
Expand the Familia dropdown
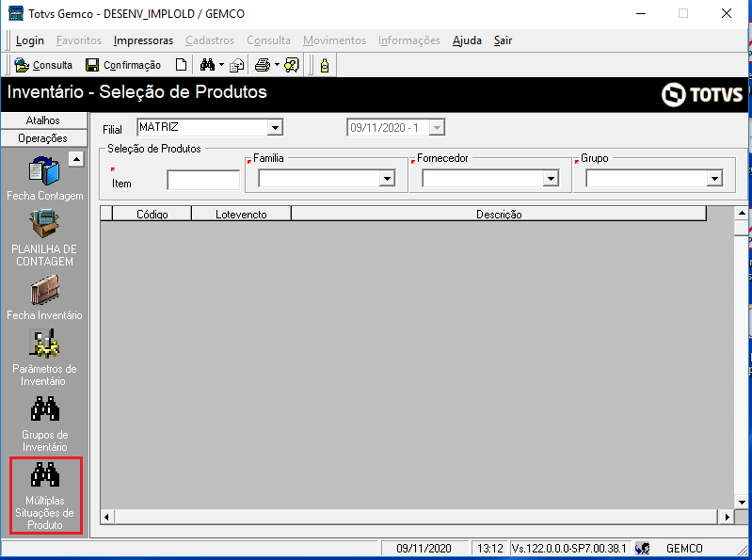387,179
